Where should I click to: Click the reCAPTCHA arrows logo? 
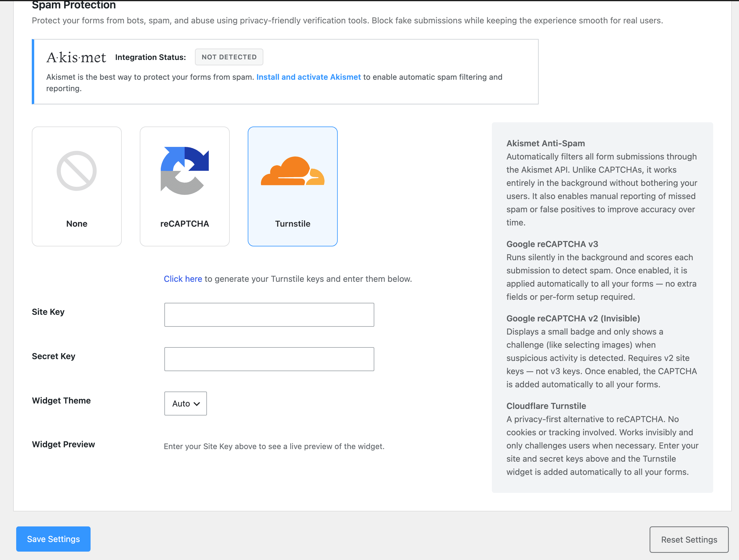click(x=184, y=171)
